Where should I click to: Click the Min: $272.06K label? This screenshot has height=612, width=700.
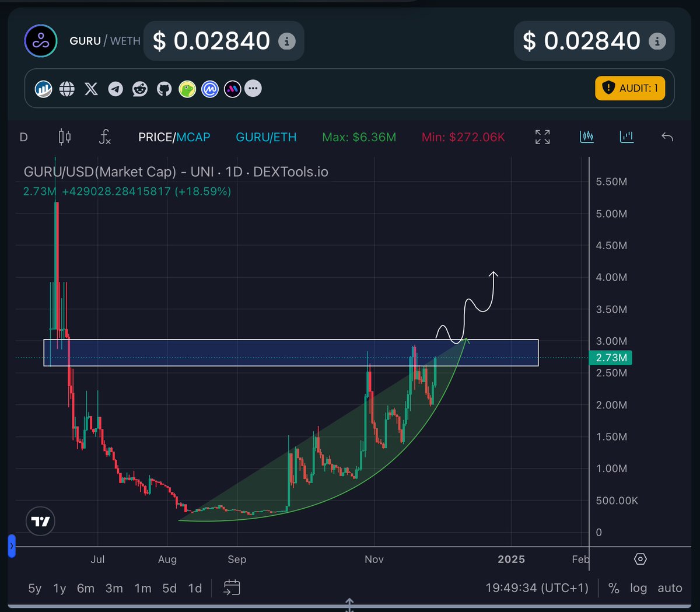point(464,137)
